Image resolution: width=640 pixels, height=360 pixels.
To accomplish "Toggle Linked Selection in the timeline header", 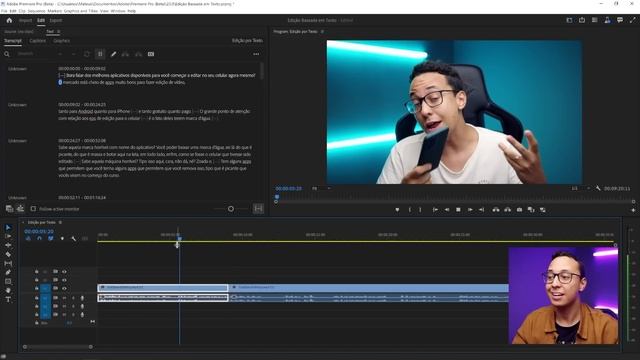I will point(51,238).
